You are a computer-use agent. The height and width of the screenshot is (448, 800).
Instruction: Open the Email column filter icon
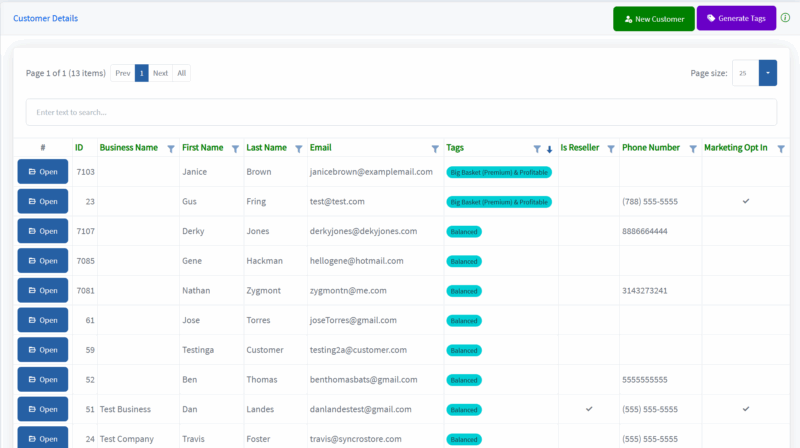435,149
